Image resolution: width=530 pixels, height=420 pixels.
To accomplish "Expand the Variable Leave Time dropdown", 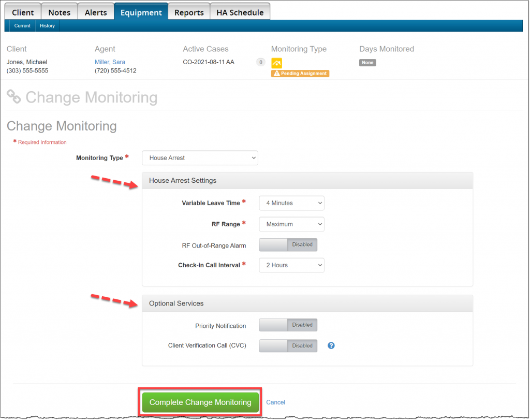I will (291, 203).
